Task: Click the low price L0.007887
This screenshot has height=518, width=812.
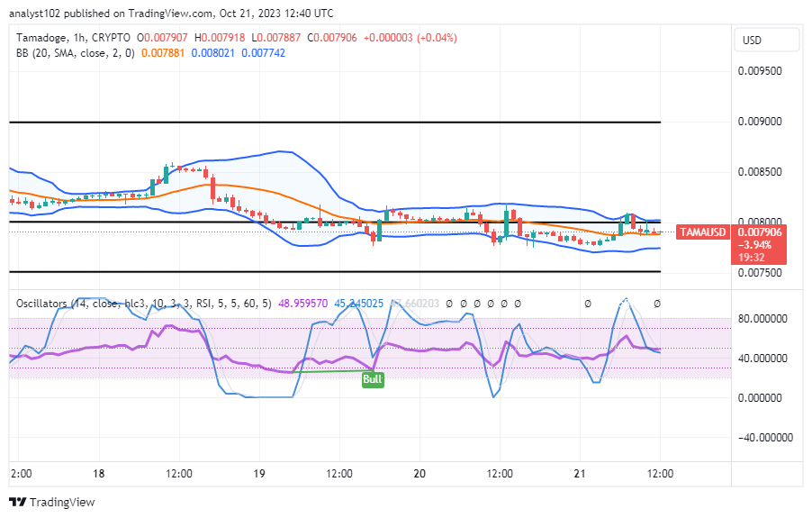Action: [x=276, y=38]
